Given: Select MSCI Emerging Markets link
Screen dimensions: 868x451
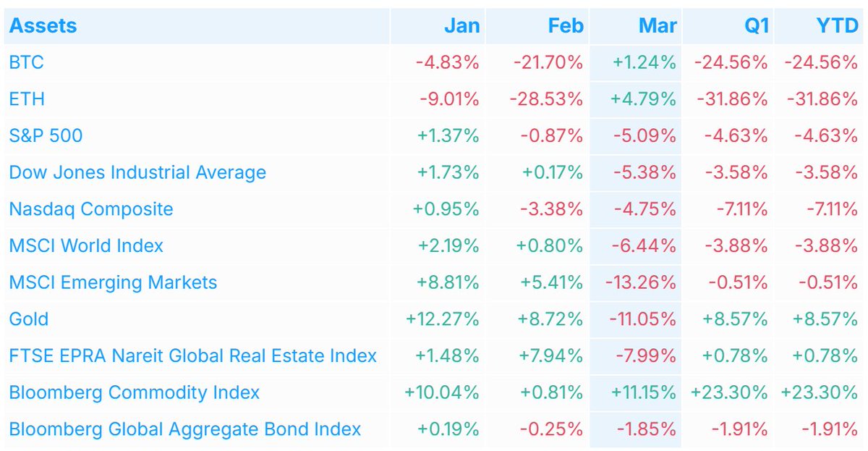Looking at the screenshot, I should pyautogui.click(x=113, y=282).
